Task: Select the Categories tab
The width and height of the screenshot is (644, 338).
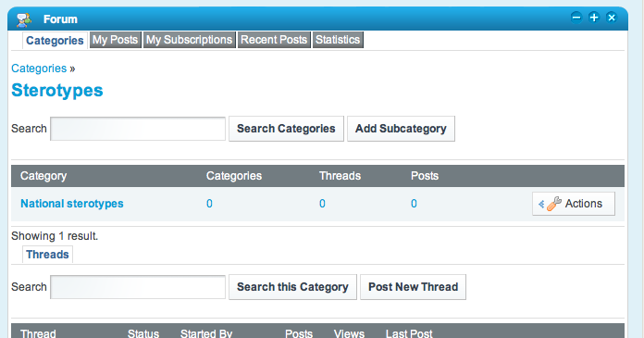Action: [55, 41]
